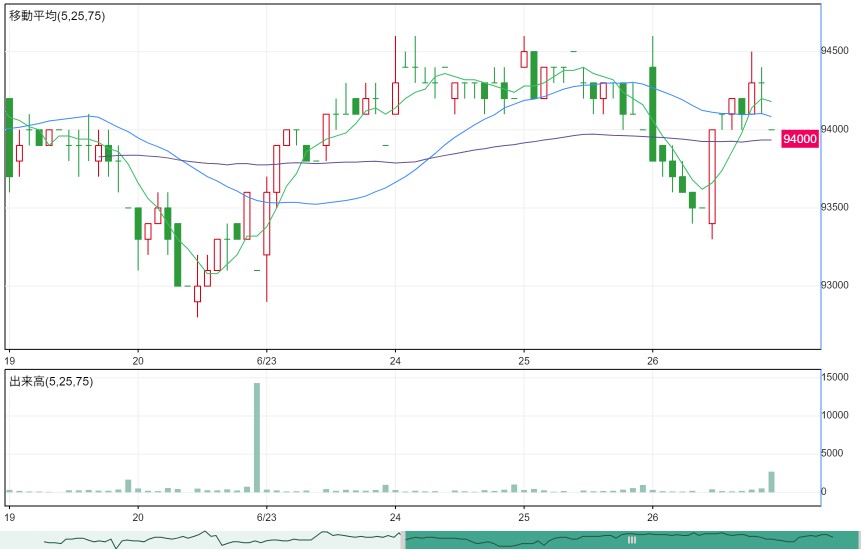The width and height of the screenshot is (862, 551).
Task: Click the 6/23 date label under volume chart
Action: click(267, 517)
